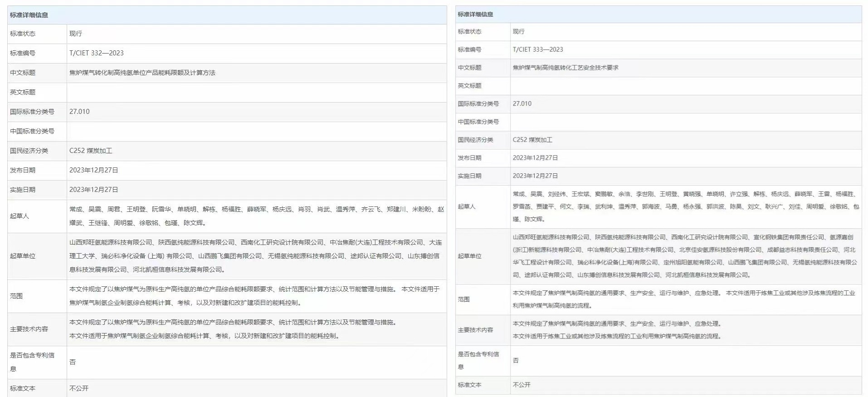
Task: Click right table 起草单位 label
Action: click(469, 256)
